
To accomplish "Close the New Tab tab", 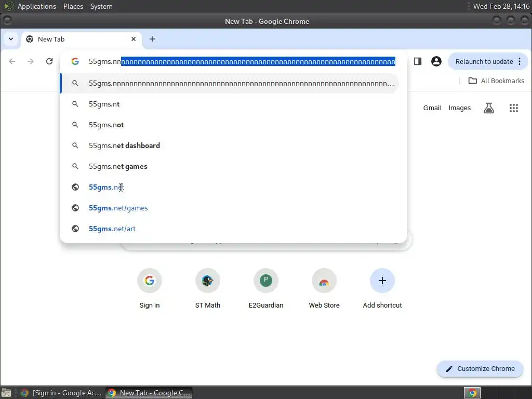I will click(x=134, y=39).
